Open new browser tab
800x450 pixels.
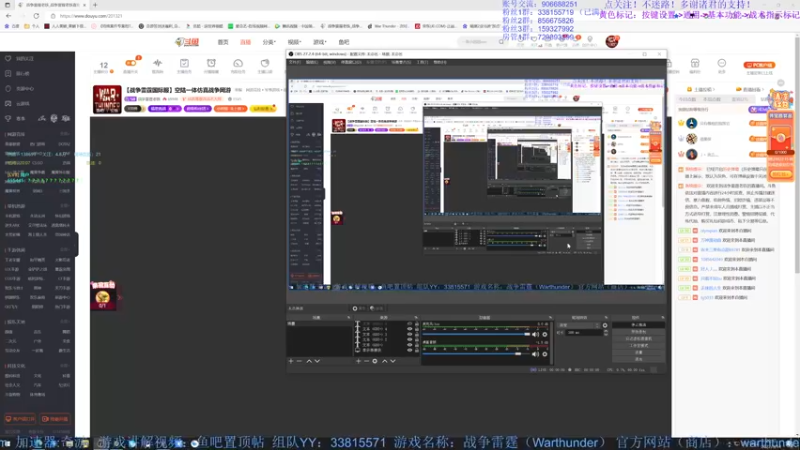(95, 5)
